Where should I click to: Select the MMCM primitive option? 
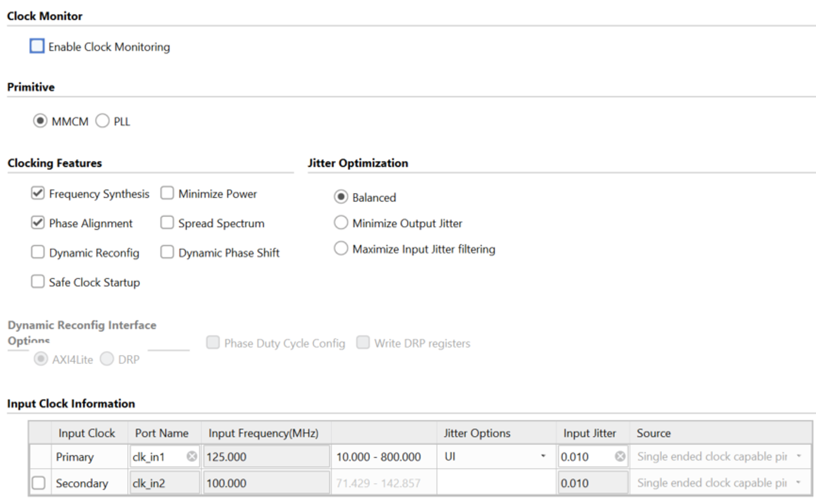coord(40,121)
